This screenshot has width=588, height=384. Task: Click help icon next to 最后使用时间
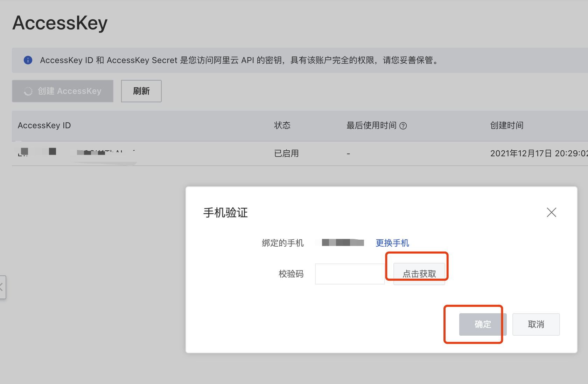point(403,126)
